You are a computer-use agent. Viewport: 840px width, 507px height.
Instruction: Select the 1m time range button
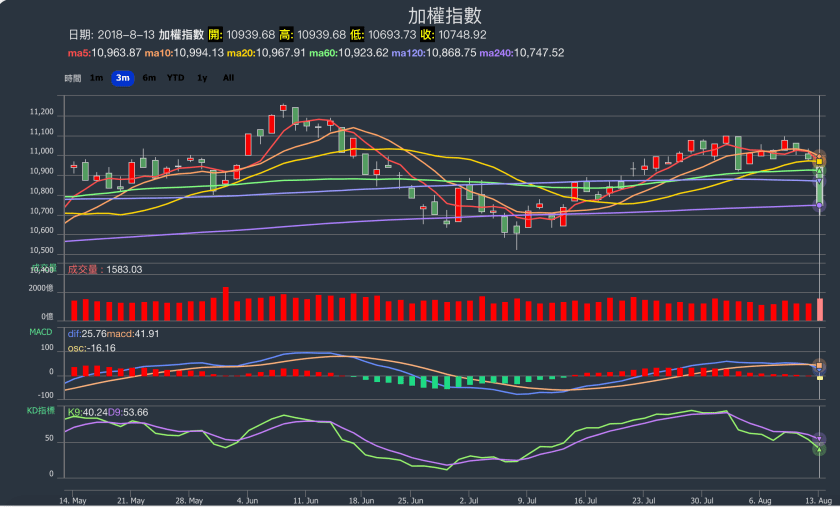[96, 77]
